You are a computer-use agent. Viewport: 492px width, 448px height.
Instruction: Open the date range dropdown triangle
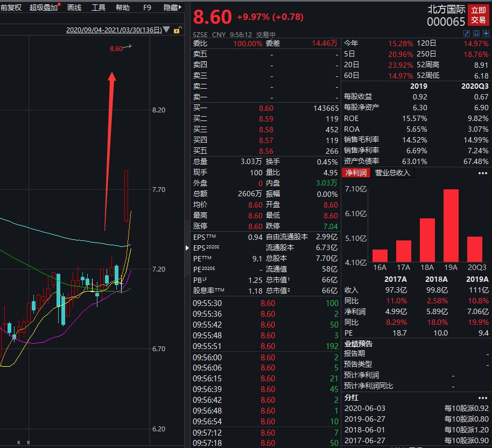tap(167, 30)
